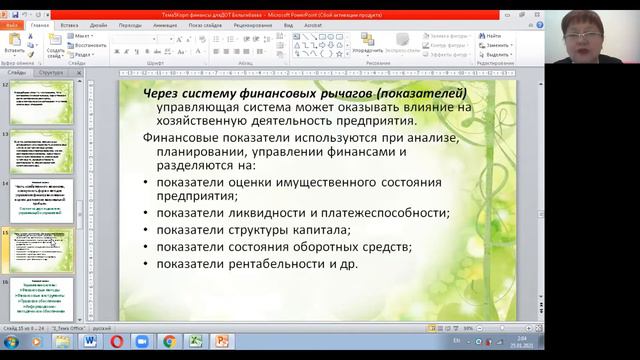Click the zoom slider handle
This screenshot has width=640, height=360.
tap(502, 328)
